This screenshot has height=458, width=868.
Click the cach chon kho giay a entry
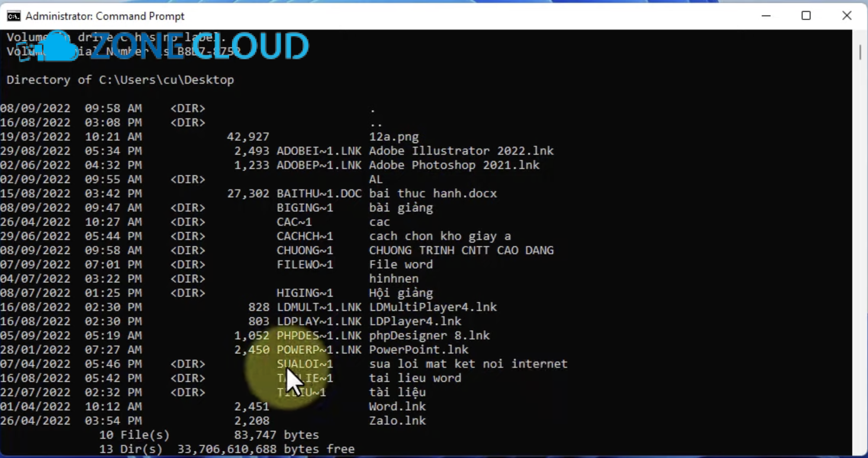click(x=440, y=236)
